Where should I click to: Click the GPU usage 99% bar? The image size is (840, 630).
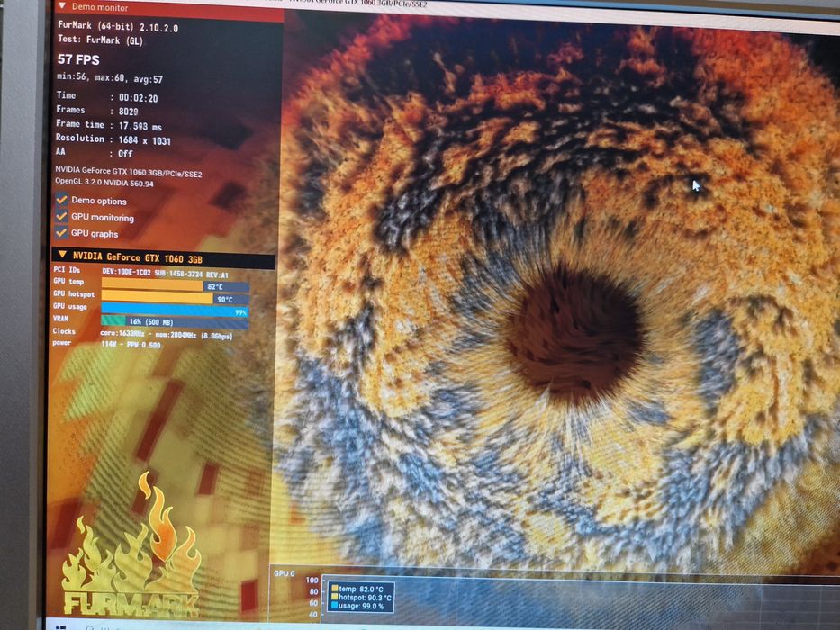(x=175, y=310)
